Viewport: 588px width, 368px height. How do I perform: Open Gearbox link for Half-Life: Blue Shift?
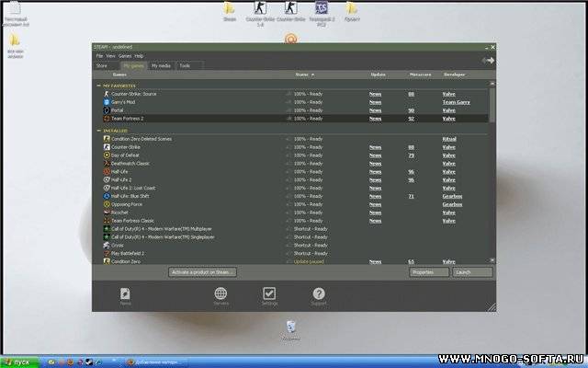click(452, 196)
